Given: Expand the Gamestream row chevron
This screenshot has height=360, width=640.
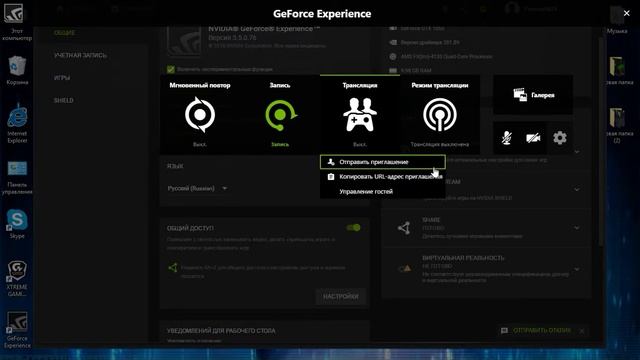Looking at the screenshot, I should point(577,189).
